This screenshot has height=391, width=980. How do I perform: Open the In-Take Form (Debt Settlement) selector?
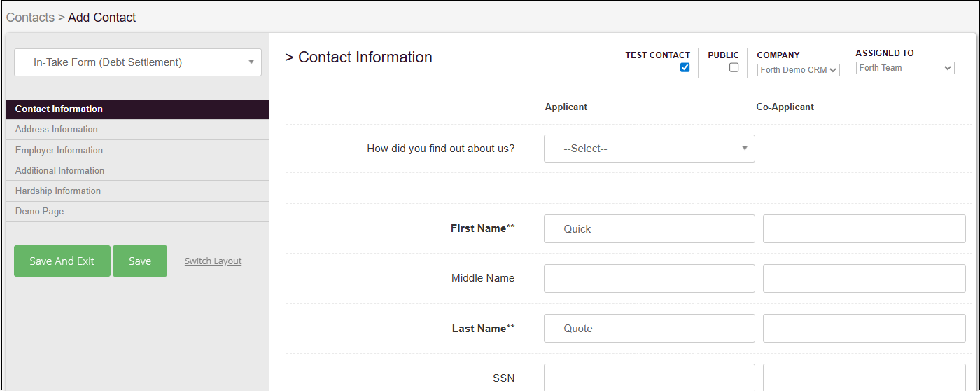tap(138, 62)
